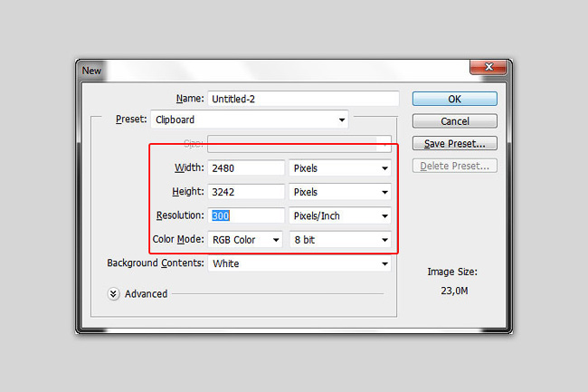
Task: Open the Background Contents dropdown showing White
Action: point(299,263)
